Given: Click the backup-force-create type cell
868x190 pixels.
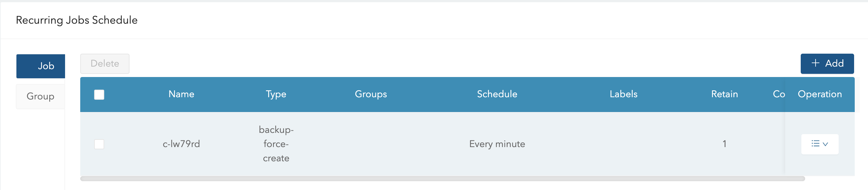Looking at the screenshot, I should tap(276, 144).
